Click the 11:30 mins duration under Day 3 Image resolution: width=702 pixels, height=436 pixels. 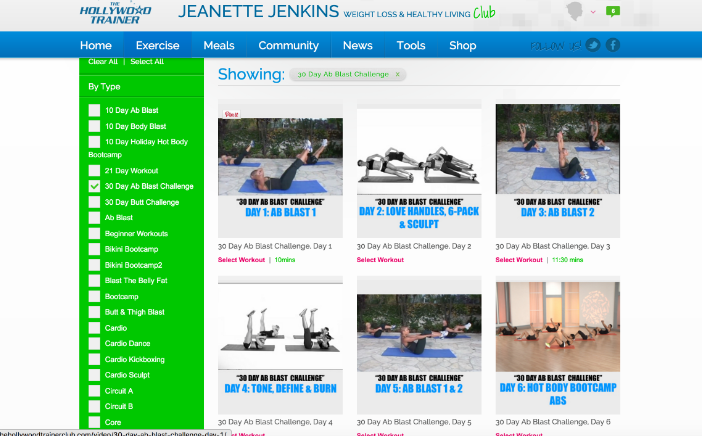[x=568, y=260]
